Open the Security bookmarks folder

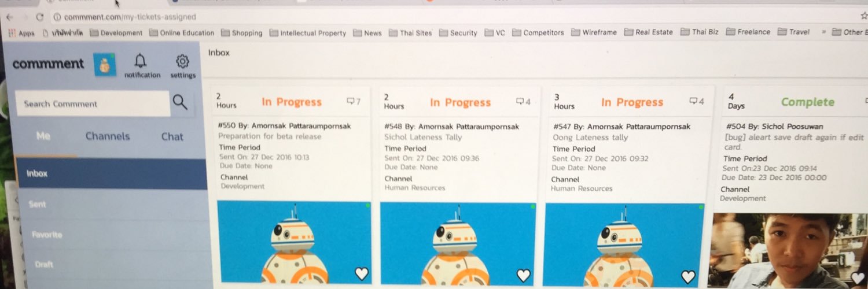pyautogui.click(x=458, y=33)
